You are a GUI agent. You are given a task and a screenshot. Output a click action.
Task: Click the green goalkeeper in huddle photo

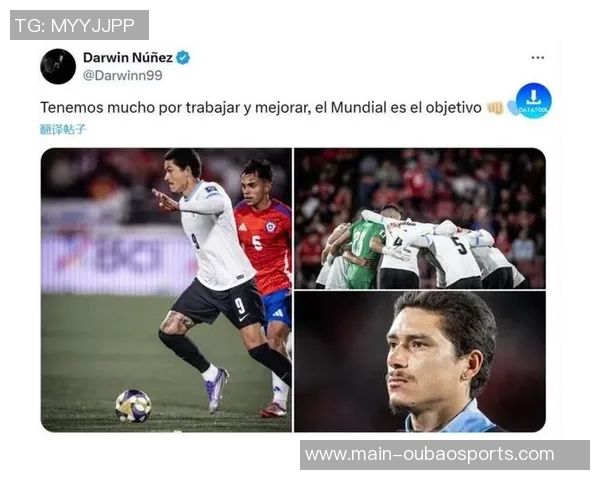[364, 253]
